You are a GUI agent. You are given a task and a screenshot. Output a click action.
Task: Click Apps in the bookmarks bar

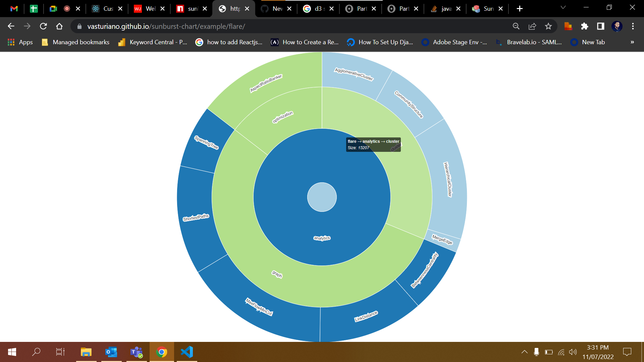(x=20, y=42)
